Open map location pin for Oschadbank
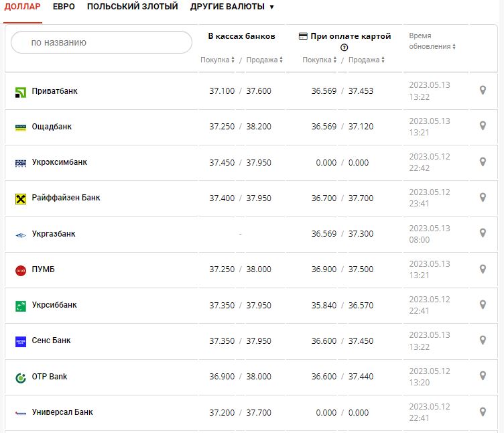This screenshot has height=433, width=504. [x=483, y=126]
